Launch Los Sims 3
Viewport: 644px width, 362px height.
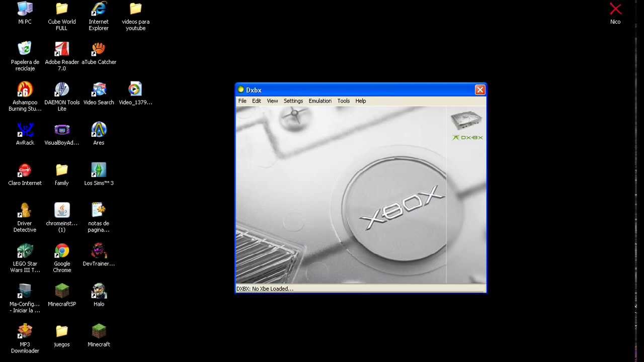pyautogui.click(x=99, y=174)
